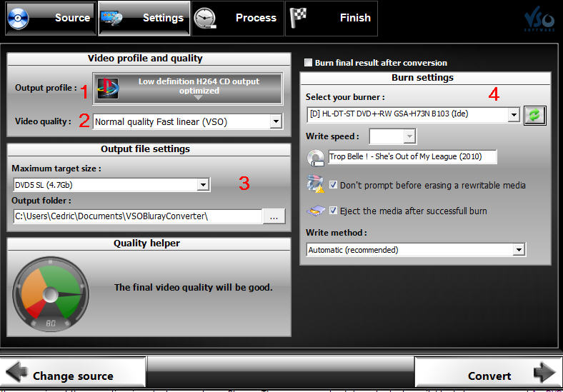Switch to the Source tab
This screenshot has width=563, height=392.
(51, 18)
